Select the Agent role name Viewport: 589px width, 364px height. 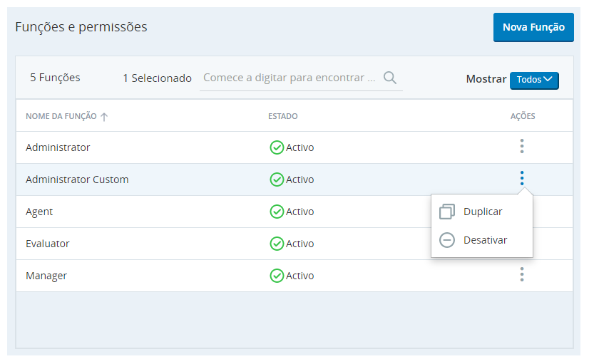tap(39, 212)
